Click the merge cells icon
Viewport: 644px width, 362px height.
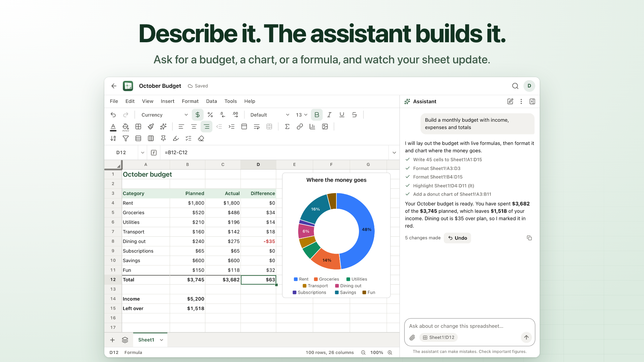[x=269, y=127]
